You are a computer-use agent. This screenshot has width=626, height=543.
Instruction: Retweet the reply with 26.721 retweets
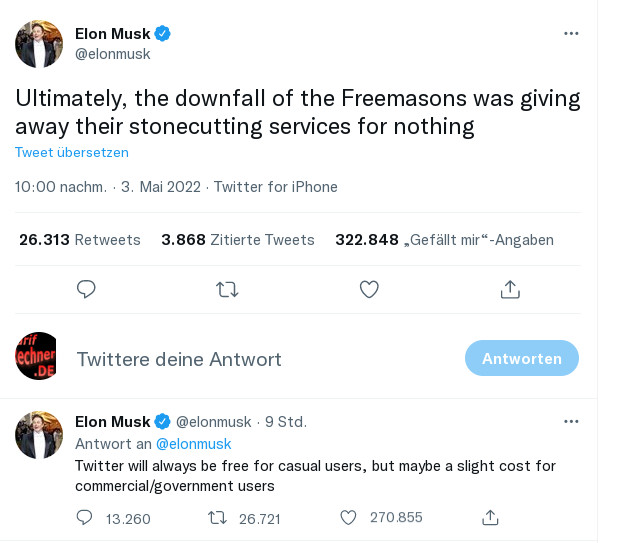coord(217,517)
